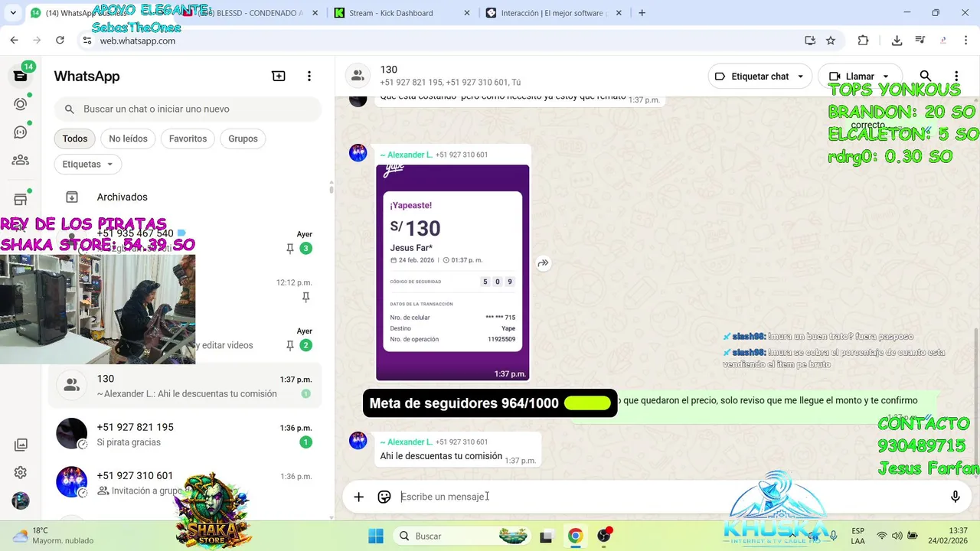Open the Channels icon in sidebar
The height and width of the screenshot is (551, 980).
[x=21, y=132]
